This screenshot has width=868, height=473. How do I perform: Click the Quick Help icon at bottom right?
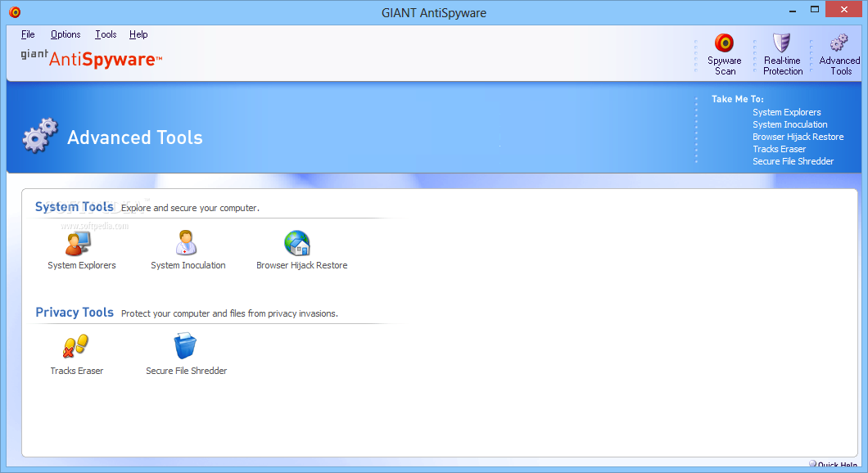point(812,464)
